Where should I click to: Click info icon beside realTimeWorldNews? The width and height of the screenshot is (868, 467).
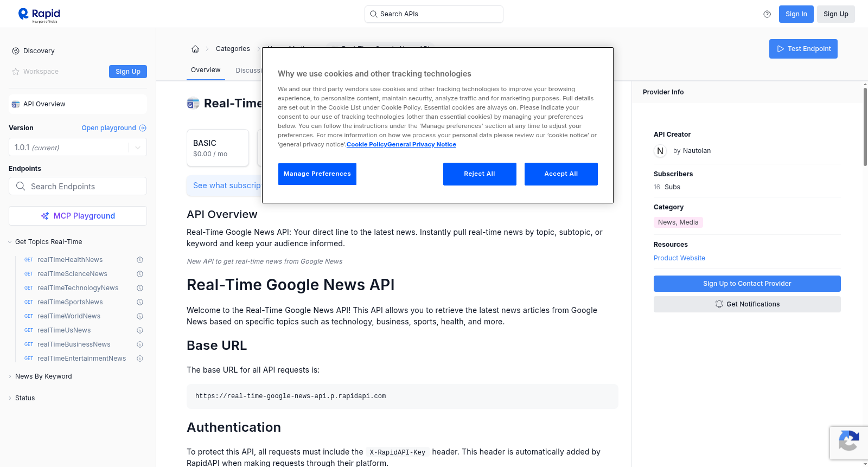tap(140, 316)
